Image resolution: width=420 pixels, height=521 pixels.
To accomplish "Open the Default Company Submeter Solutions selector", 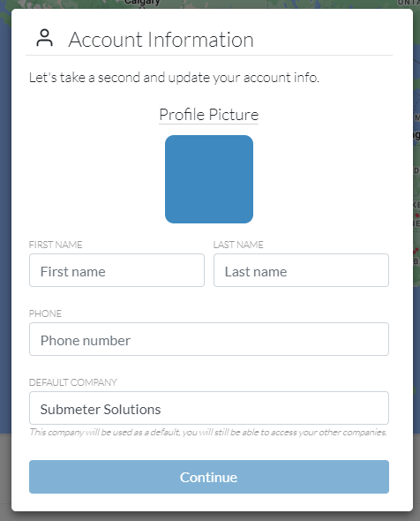I will (x=209, y=408).
